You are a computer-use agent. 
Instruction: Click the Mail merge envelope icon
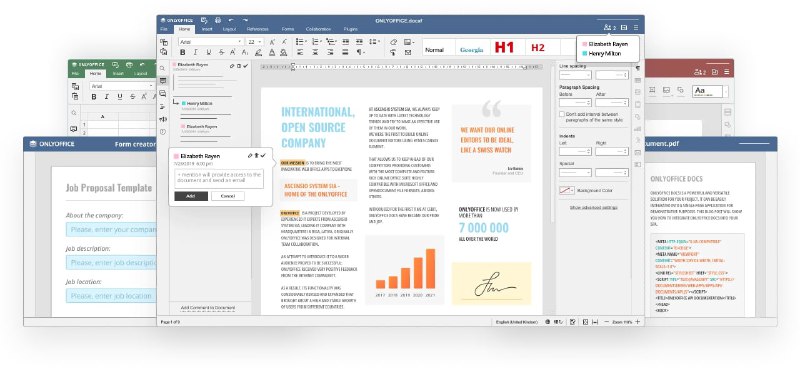coord(408,52)
